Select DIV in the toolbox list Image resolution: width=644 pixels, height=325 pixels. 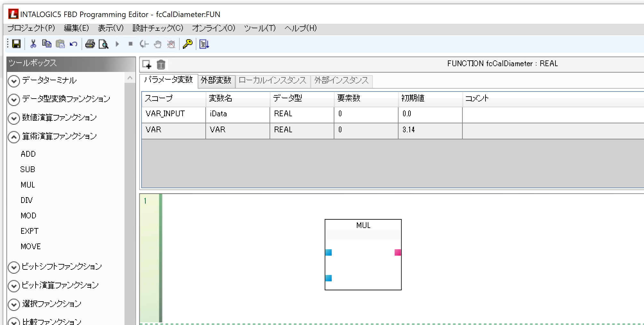pyautogui.click(x=27, y=200)
